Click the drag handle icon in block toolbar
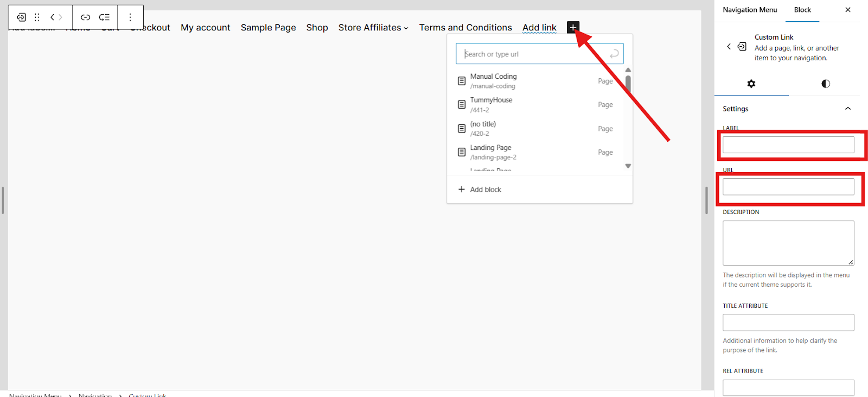The height and width of the screenshot is (397, 868). (37, 17)
